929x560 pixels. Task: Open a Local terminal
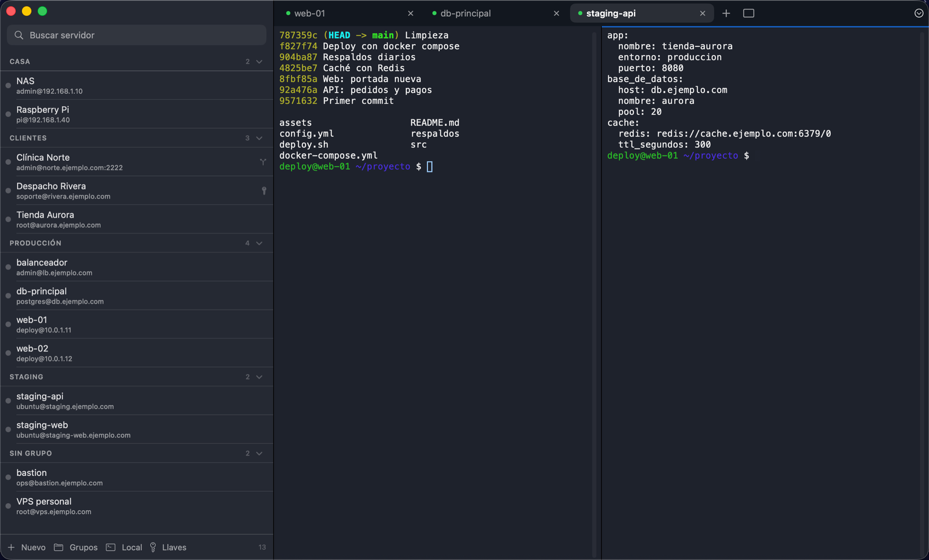[124, 548]
